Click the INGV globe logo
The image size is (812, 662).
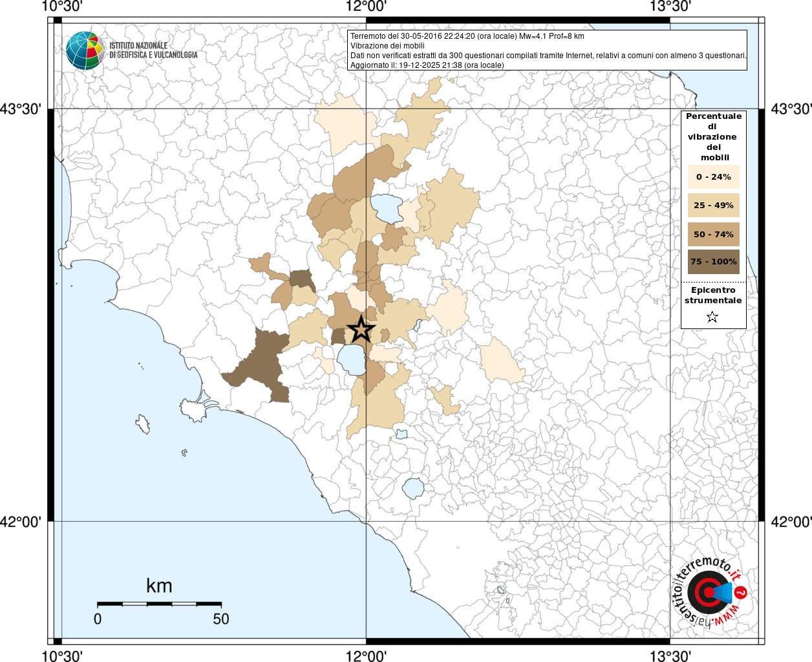85,50
